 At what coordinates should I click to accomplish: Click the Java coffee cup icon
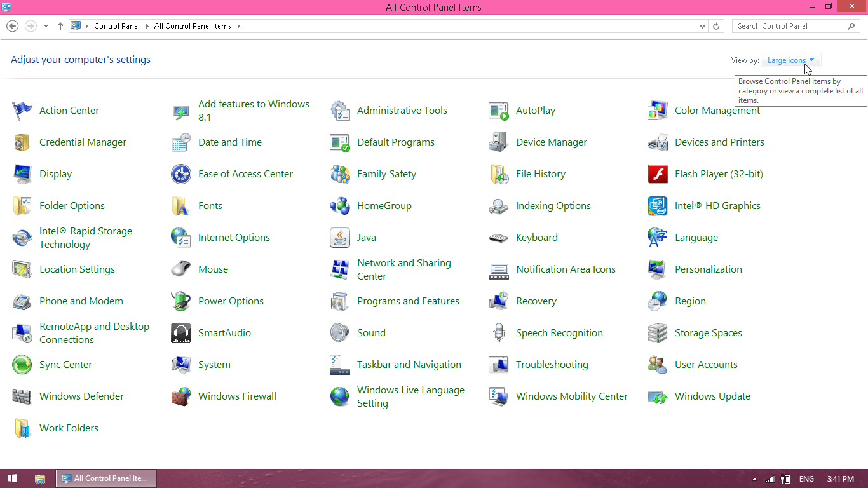coord(340,238)
